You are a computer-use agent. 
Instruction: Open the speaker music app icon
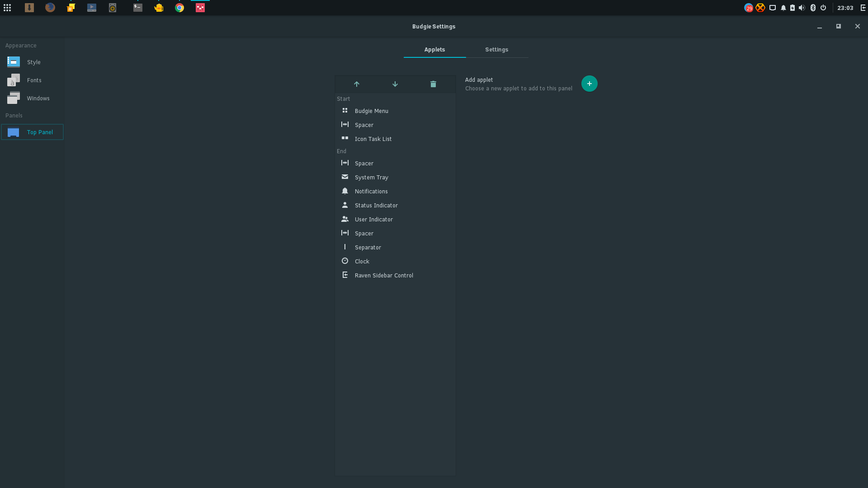point(113,8)
